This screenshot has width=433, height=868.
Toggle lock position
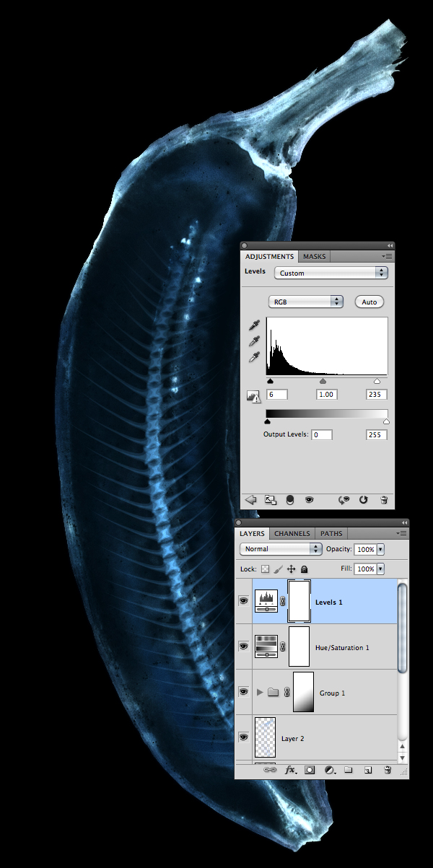click(292, 569)
